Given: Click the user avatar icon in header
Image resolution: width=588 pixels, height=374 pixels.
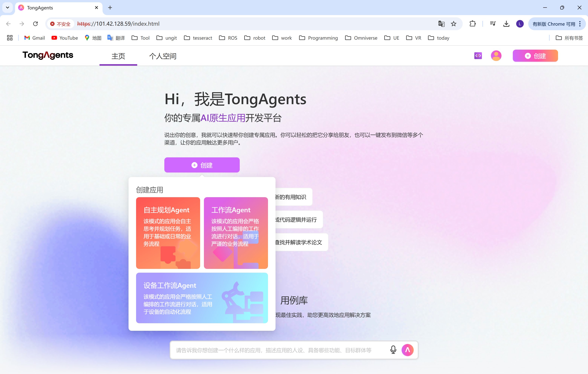Looking at the screenshot, I should (496, 56).
